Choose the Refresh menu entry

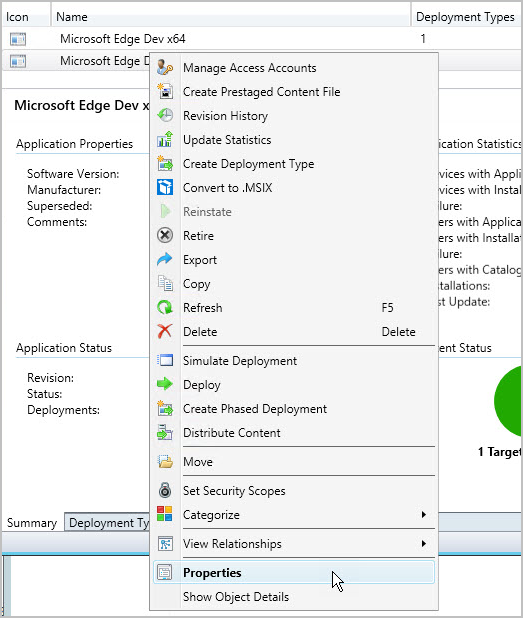(x=294, y=307)
